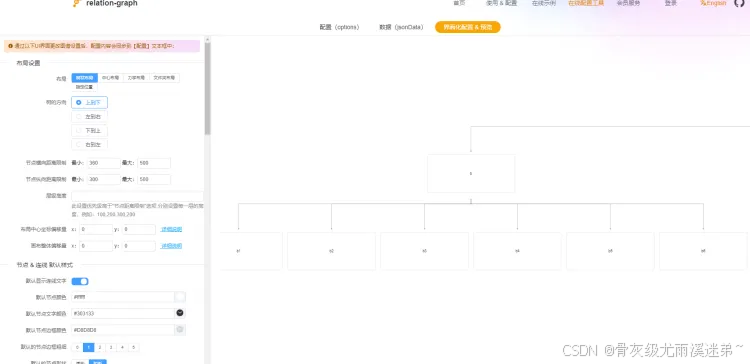Choose the 左到右 tree direction
750x364 pixels.
pos(89,116)
